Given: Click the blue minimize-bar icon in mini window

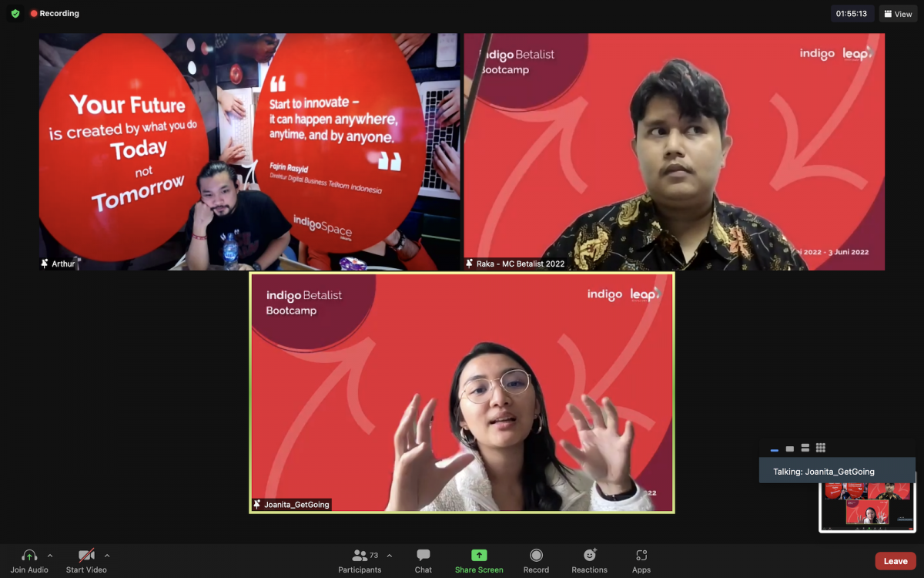Looking at the screenshot, I should [775, 449].
